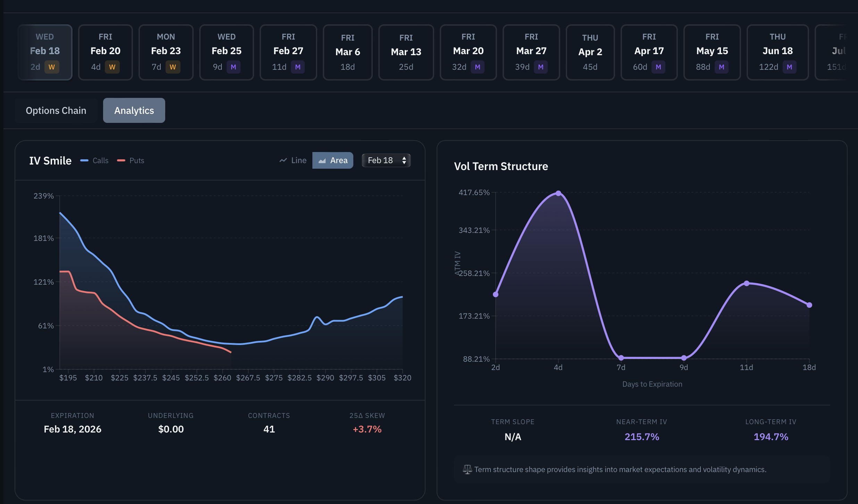Choose the Thu Jun 18 expiration
The width and height of the screenshot is (858, 504).
777,52
